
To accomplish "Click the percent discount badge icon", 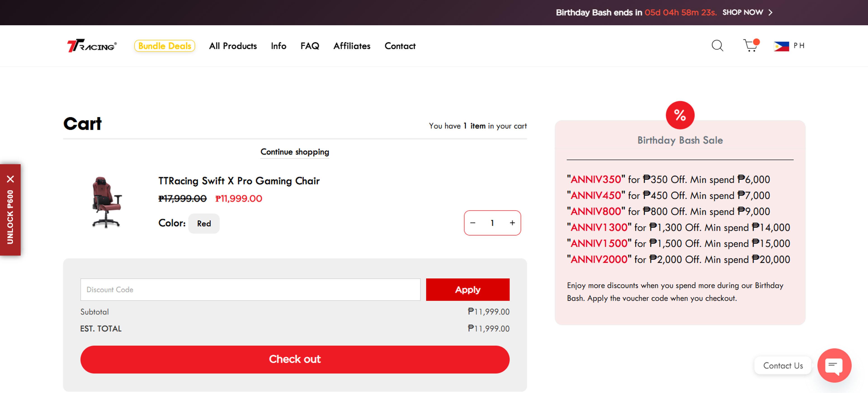I will (680, 115).
